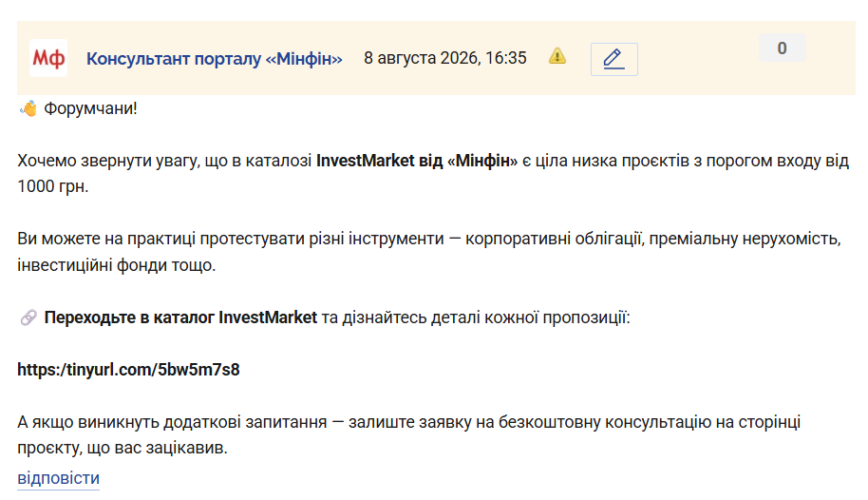Click the chain link emoji
Image resolution: width=868 pixels, height=500 pixels.
pyautogui.click(x=28, y=317)
